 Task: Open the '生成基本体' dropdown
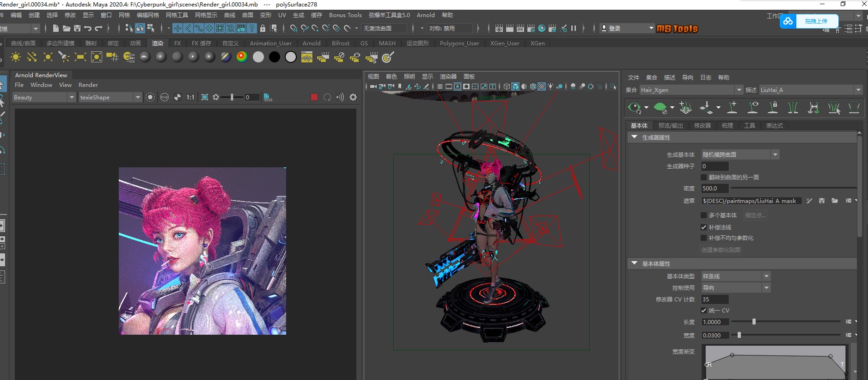point(740,154)
